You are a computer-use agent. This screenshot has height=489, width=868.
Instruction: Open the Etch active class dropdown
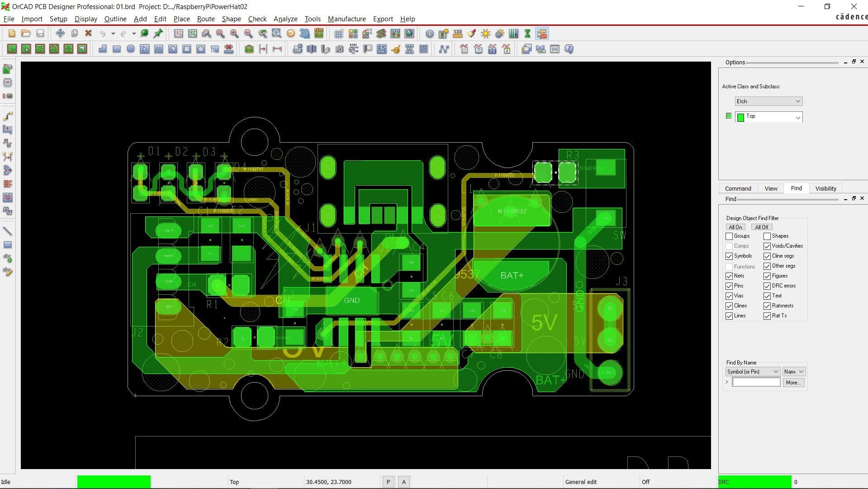pos(768,101)
